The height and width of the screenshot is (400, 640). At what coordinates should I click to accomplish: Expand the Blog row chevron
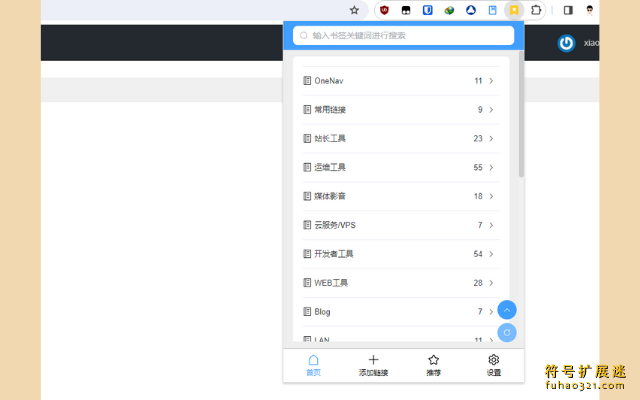pyautogui.click(x=491, y=312)
